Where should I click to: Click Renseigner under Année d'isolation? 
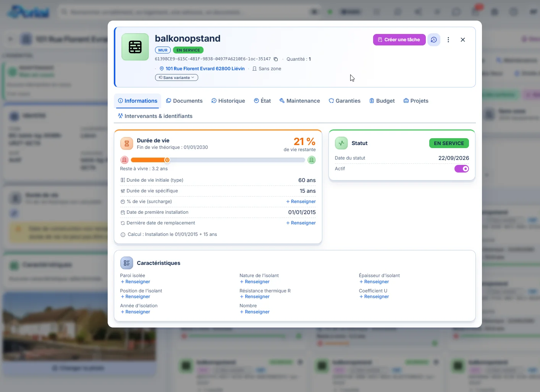[x=136, y=312]
